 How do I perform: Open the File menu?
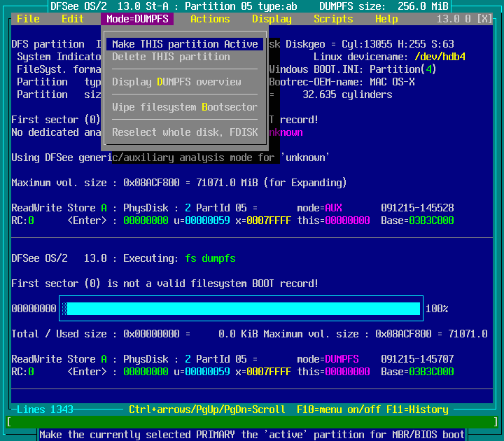point(28,19)
